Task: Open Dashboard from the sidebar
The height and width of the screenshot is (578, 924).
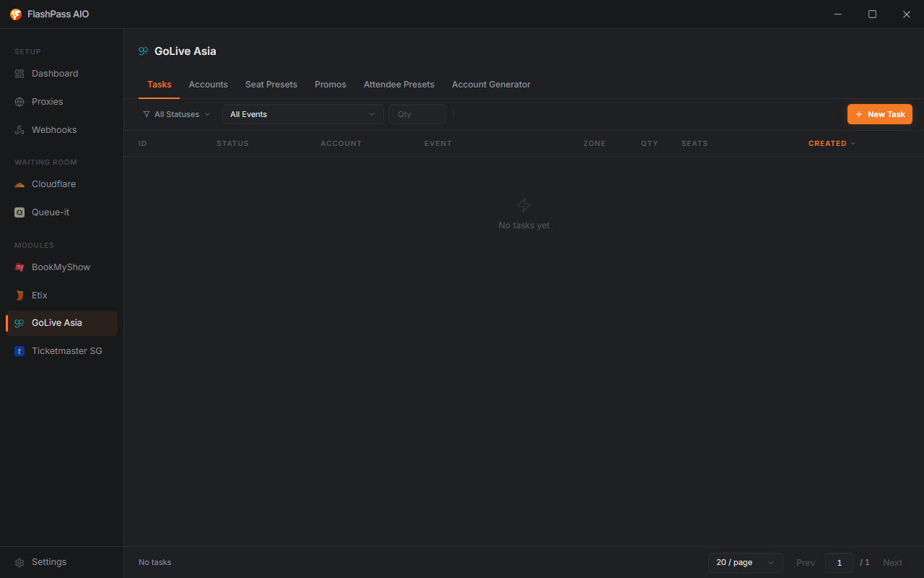Action: tap(61, 74)
